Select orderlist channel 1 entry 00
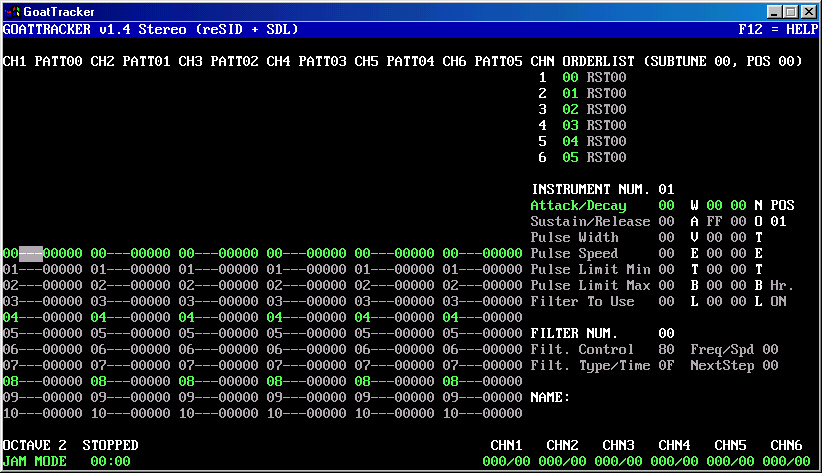This screenshot has height=473, width=822. point(570,78)
